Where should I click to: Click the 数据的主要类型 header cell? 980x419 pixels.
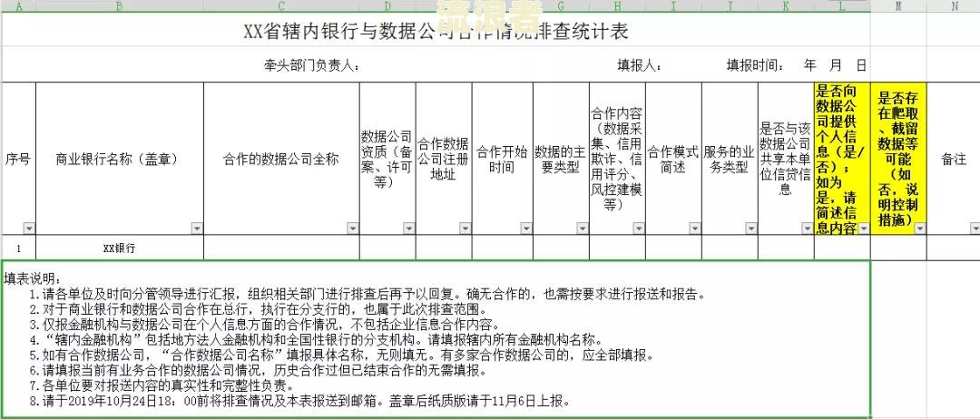562,159
